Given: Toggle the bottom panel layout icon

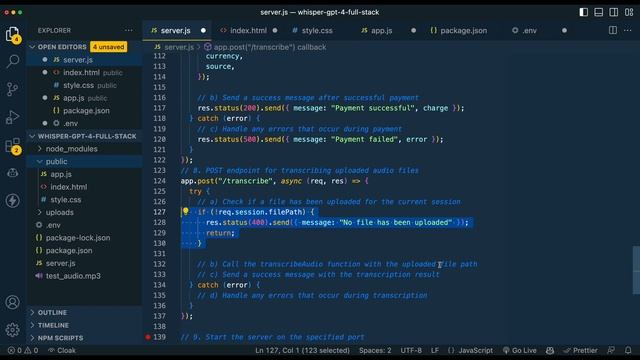Looking at the screenshot, I should [x=598, y=12].
